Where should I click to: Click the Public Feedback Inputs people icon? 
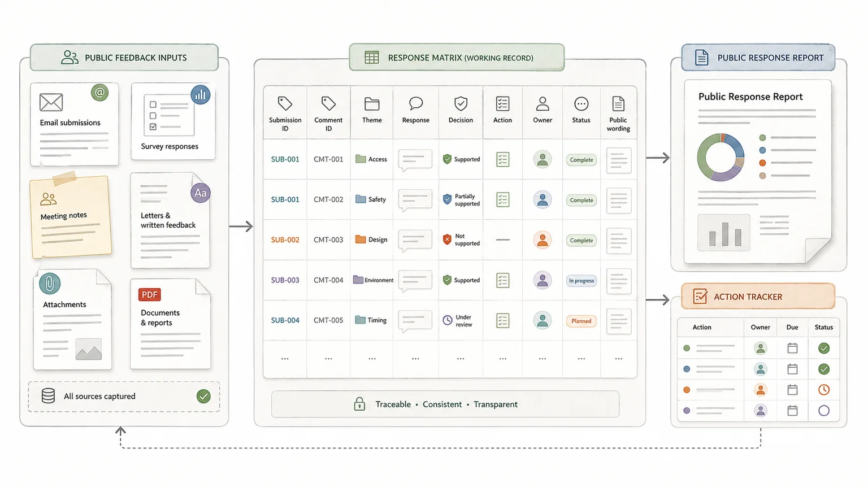(x=70, y=57)
